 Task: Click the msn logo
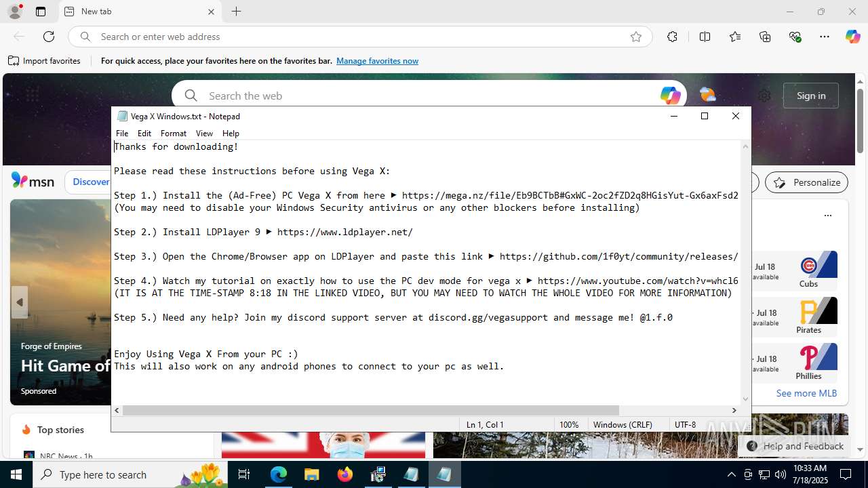[x=33, y=181]
